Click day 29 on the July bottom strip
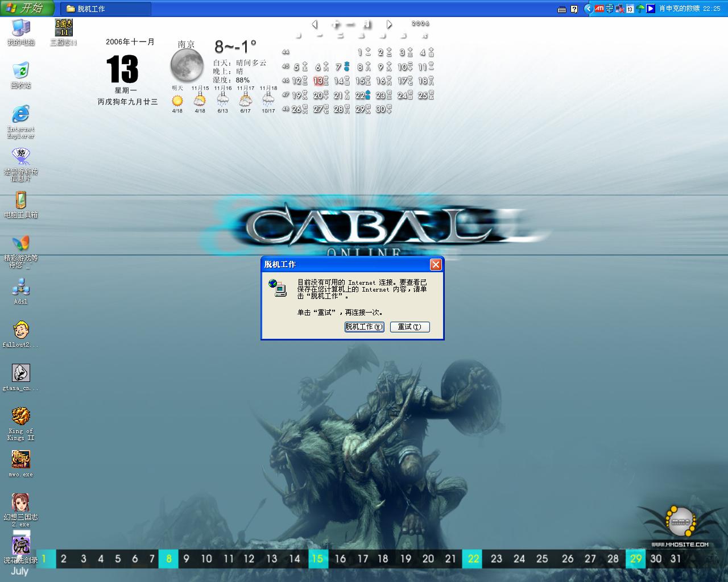728x582 pixels. pyautogui.click(x=636, y=559)
